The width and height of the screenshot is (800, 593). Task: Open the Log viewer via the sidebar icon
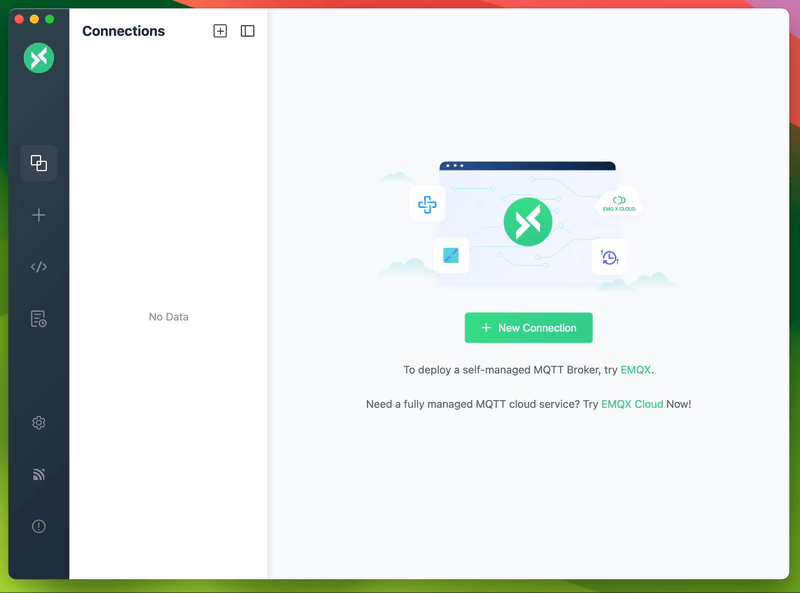(x=38, y=318)
